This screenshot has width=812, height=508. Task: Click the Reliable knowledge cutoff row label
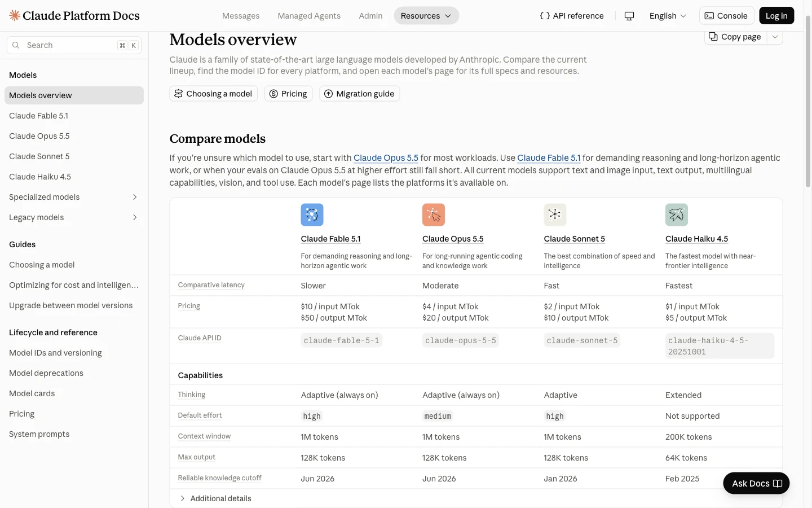tap(219, 478)
